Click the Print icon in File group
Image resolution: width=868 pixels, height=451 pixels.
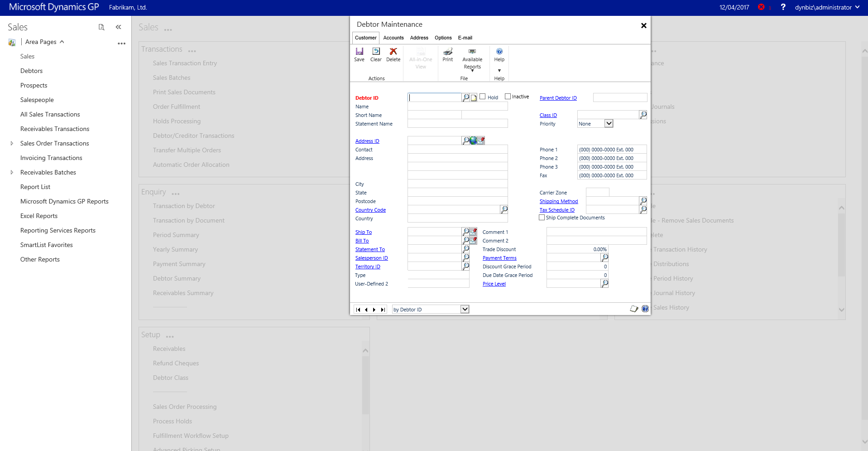click(447, 52)
